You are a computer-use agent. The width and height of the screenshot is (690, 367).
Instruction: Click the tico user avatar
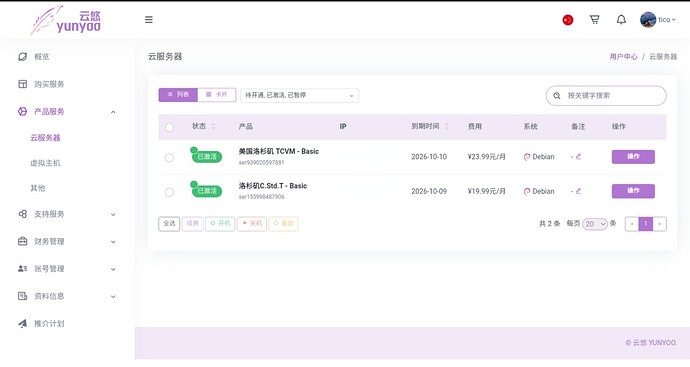[x=648, y=20]
